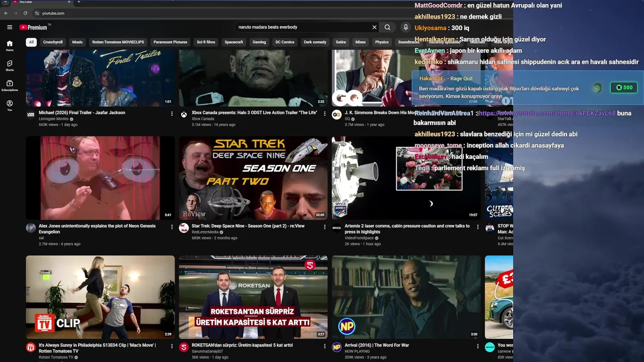The width and height of the screenshot is (644, 362).
Task: Select the All filter chip
Action: 31,42
